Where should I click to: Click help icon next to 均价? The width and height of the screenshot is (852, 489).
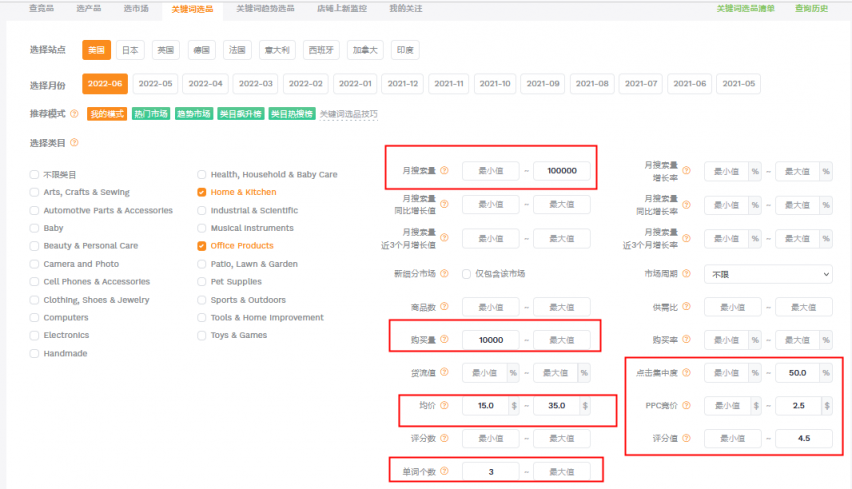(x=444, y=405)
